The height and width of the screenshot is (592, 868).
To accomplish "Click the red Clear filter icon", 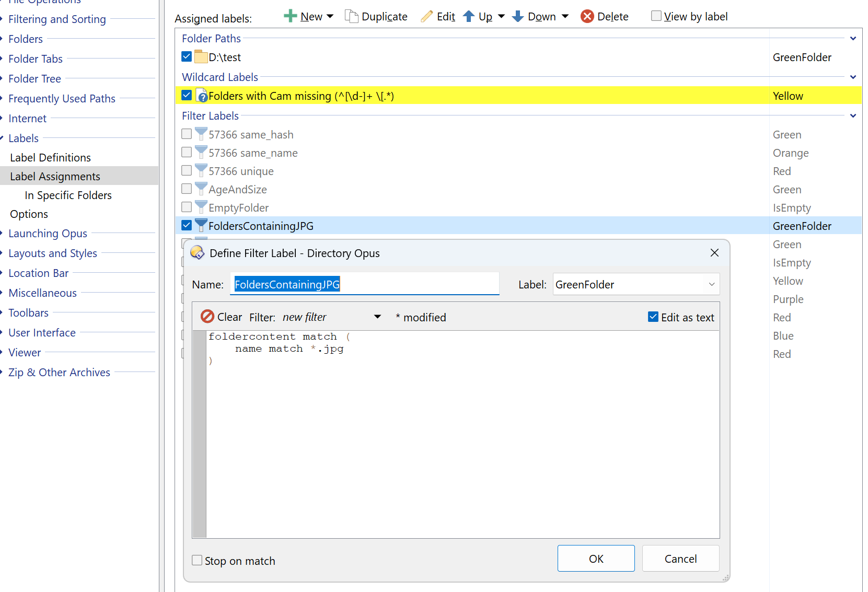I will coord(207,317).
